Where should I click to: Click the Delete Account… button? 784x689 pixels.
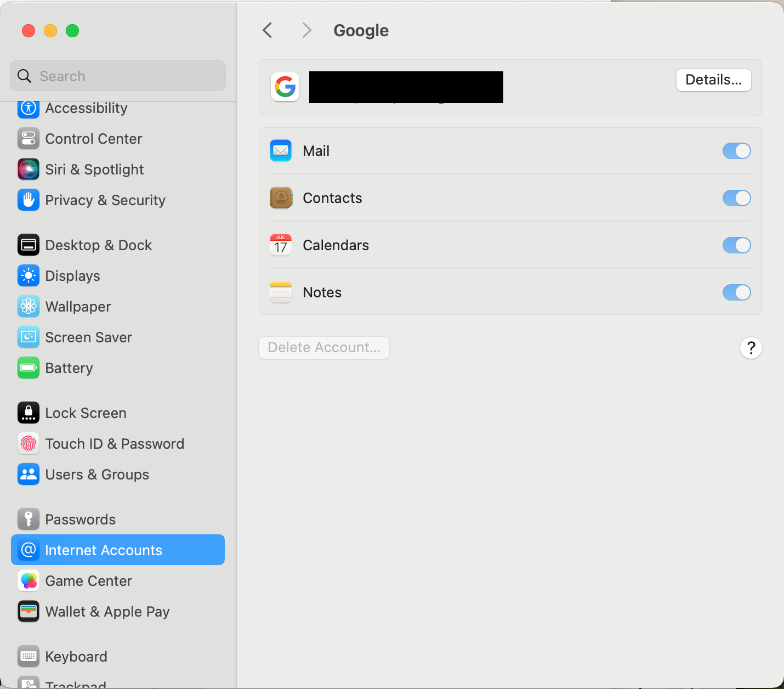(324, 348)
